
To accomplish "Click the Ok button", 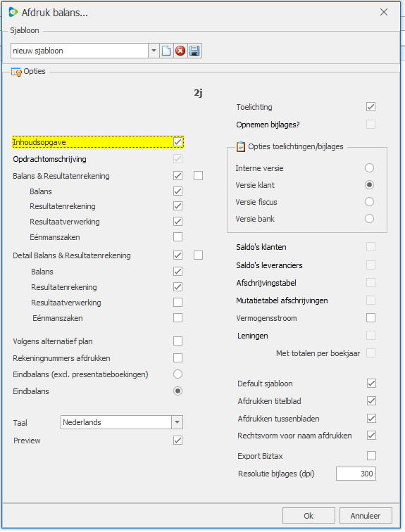I will (x=309, y=516).
